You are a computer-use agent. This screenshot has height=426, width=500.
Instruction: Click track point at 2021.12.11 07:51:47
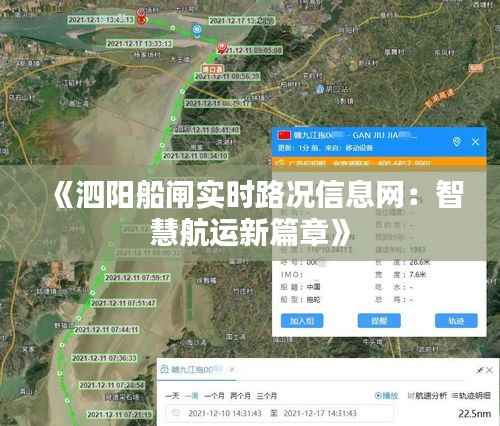pyautogui.click(x=92, y=293)
